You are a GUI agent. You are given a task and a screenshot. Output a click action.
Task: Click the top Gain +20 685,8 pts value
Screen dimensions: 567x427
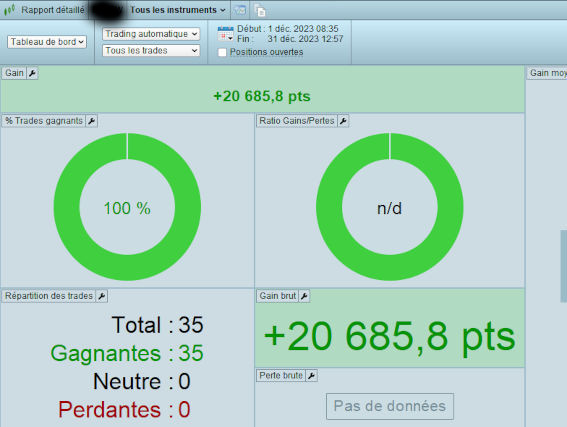point(262,97)
